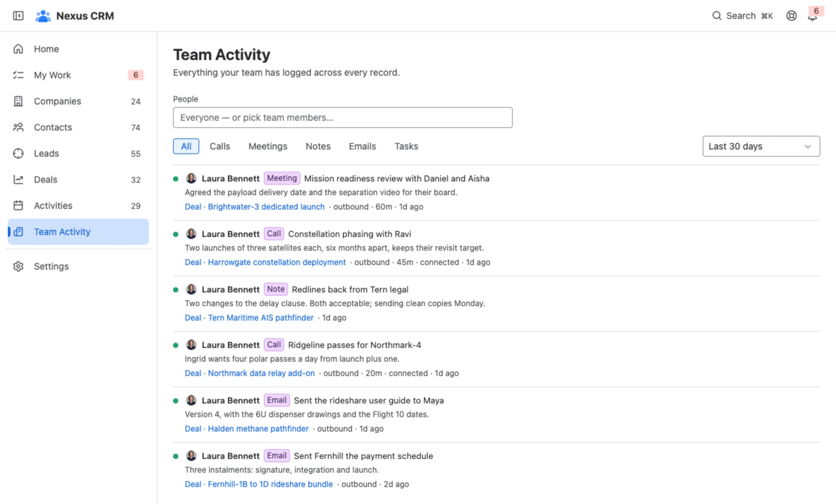The height and width of the screenshot is (504, 836).
Task: Click the Team Activity feed icon
Action: [18, 232]
